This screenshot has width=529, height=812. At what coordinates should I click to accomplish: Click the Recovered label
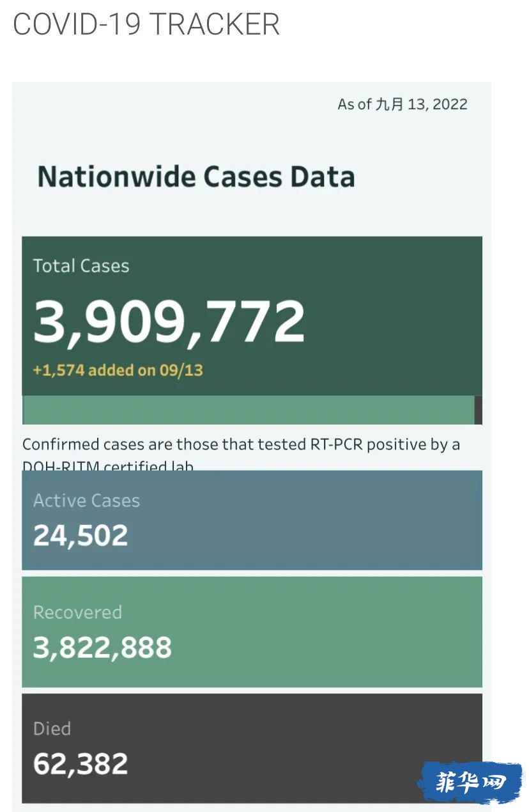77,613
